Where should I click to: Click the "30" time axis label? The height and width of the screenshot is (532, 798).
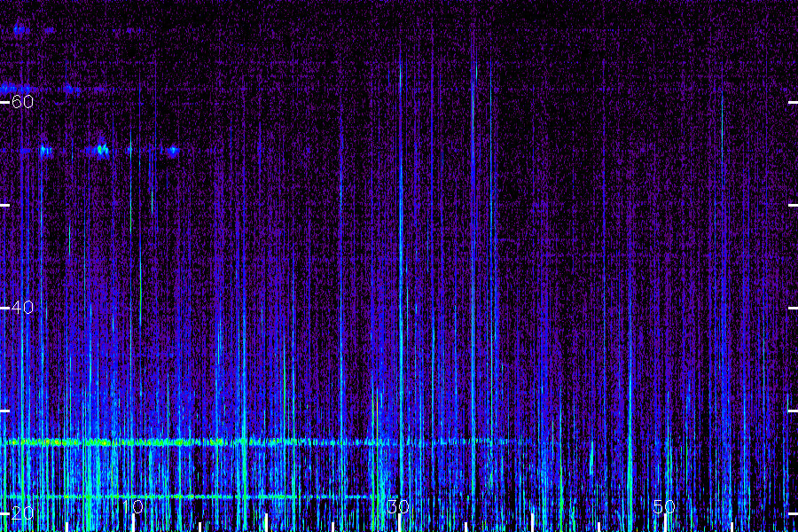point(398,506)
